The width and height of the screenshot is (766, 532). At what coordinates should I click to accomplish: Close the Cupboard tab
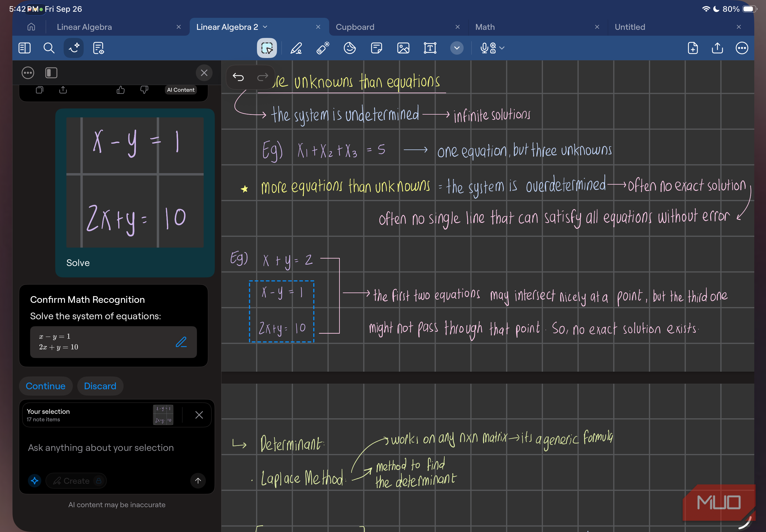(x=457, y=27)
